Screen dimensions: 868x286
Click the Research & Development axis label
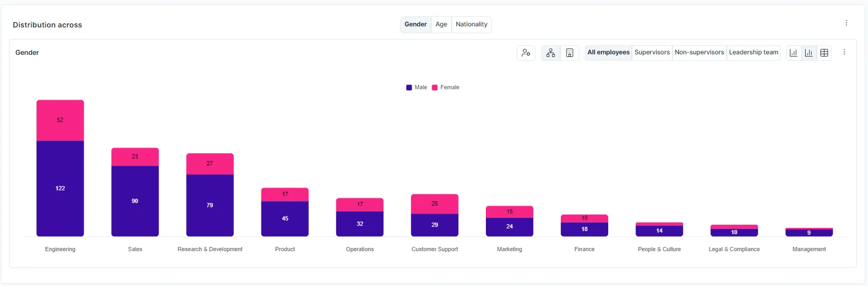coord(210,249)
